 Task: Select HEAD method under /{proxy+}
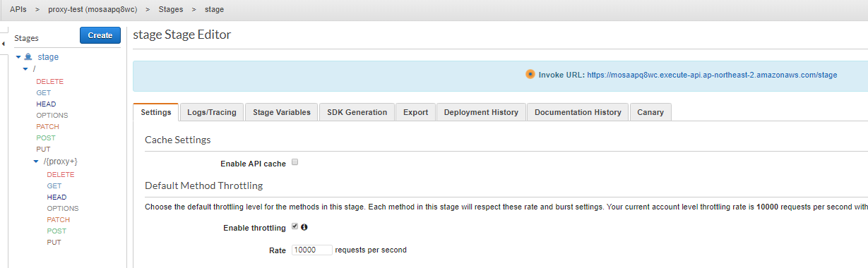[57, 197]
